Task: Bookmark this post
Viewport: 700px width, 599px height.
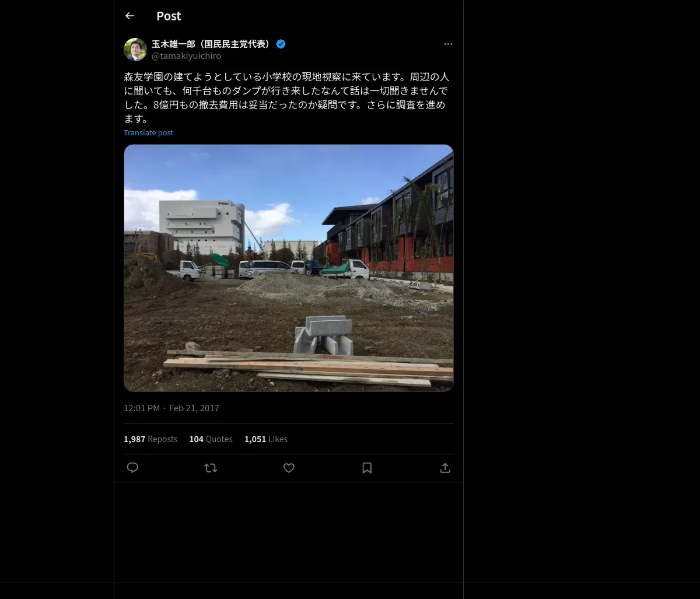Action: (x=367, y=468)
